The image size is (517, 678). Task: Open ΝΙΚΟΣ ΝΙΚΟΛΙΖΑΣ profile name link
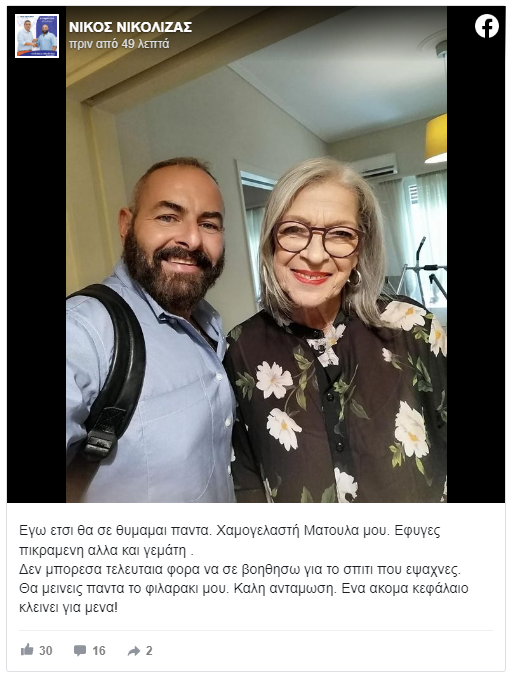(131, 27)
